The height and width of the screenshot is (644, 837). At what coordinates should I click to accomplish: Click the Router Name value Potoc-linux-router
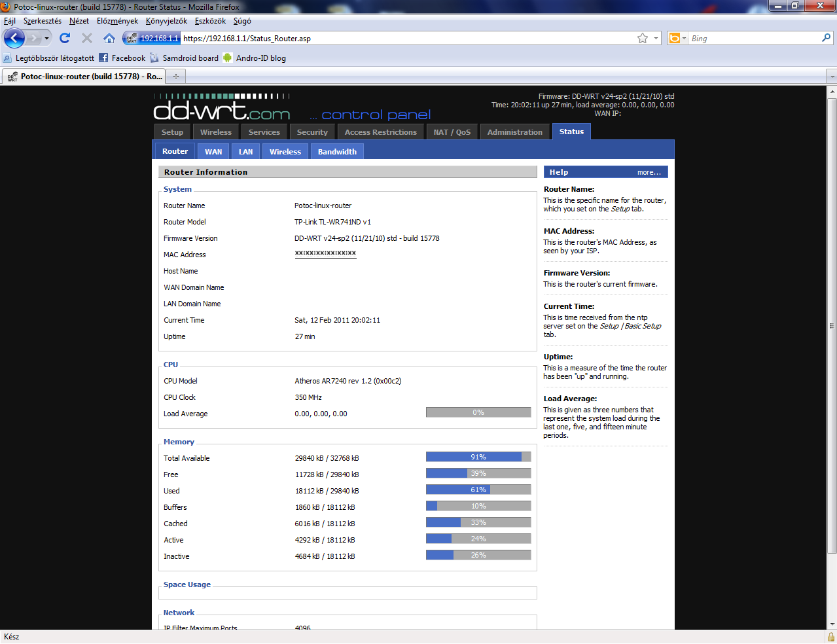tap(323, 206)
